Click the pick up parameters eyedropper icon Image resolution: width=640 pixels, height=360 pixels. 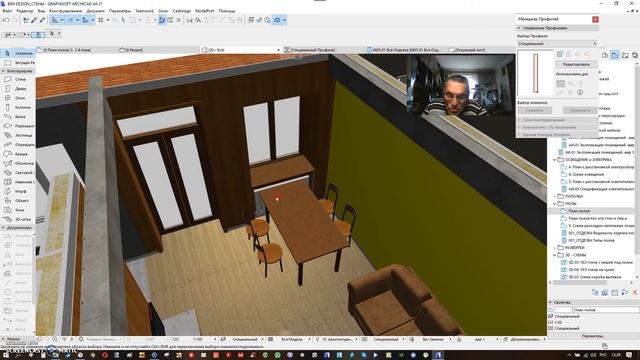pyautogui.click(x=34, y=20)
